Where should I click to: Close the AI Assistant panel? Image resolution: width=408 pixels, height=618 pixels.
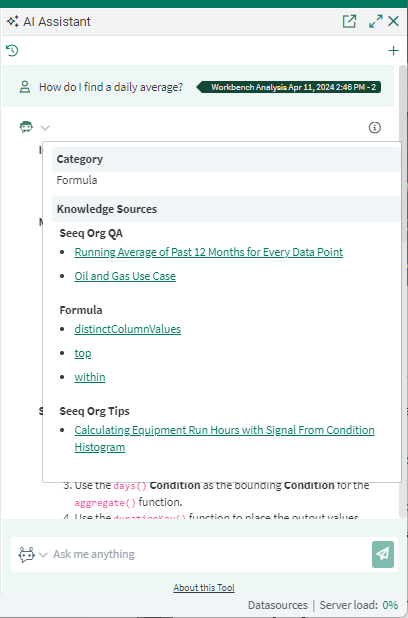pos(393,21)
